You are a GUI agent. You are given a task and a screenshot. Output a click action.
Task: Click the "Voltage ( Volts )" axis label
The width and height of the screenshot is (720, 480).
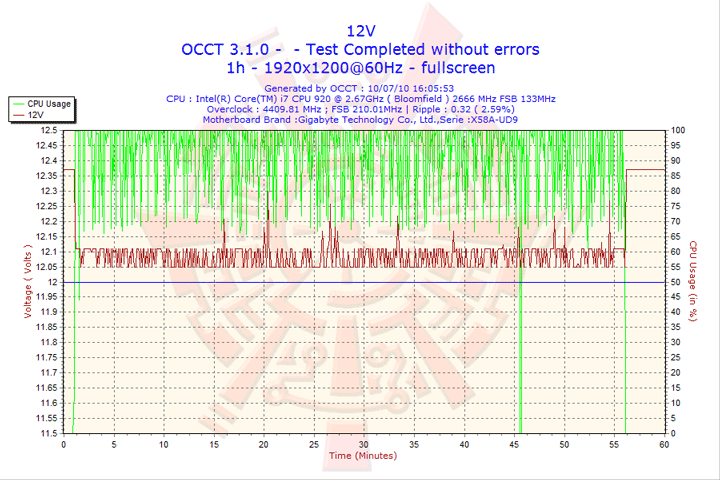pyautogui.click(x=28, y=282)
